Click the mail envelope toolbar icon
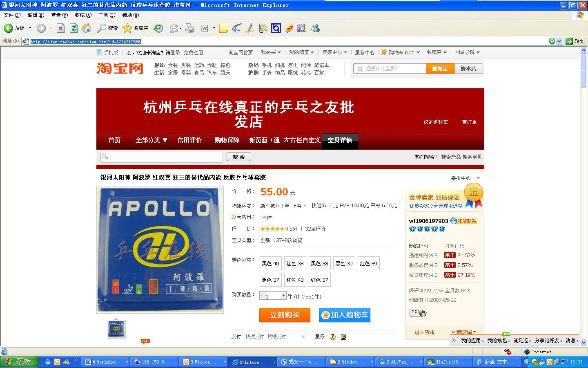 [x=174, y=28]
